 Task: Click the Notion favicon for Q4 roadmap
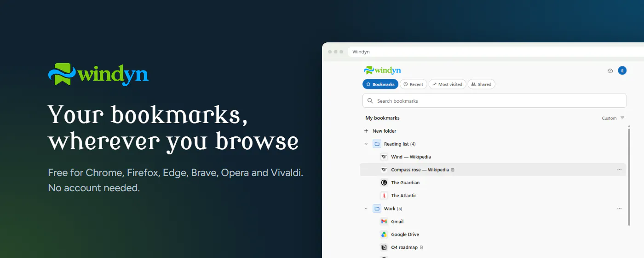[x=384, y=247]
